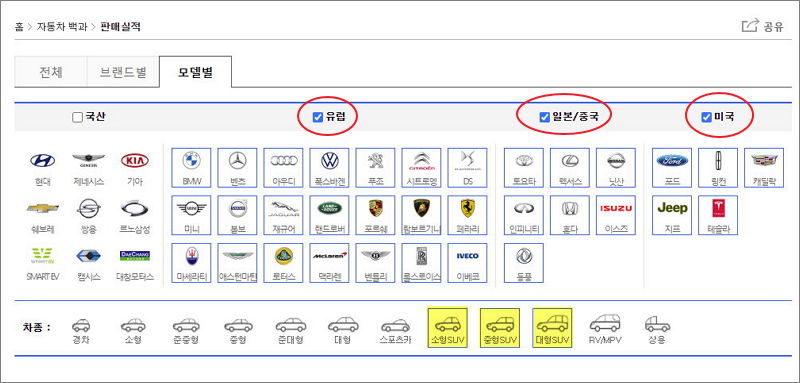Screen dimensions: 800x383
Task: Choose the Peugeot brand tile
Action: pyautogui.click(x=376, y=167)
